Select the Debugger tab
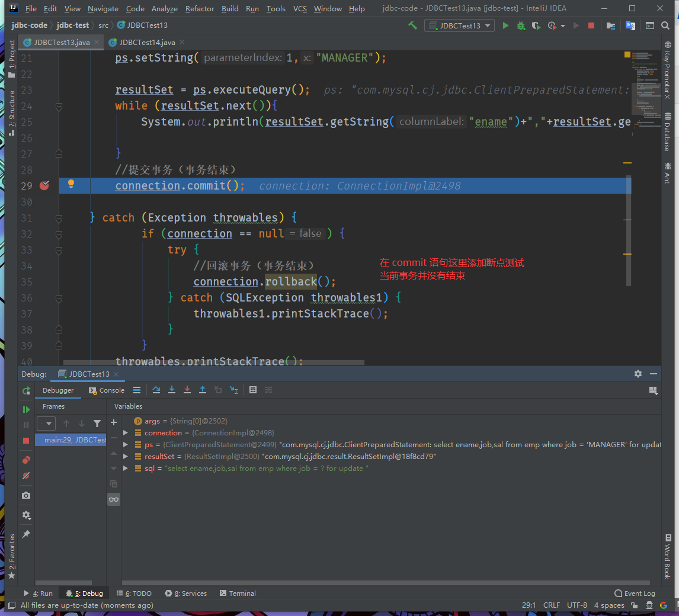The height and width of the screenshot is (616, 679). 58,390
